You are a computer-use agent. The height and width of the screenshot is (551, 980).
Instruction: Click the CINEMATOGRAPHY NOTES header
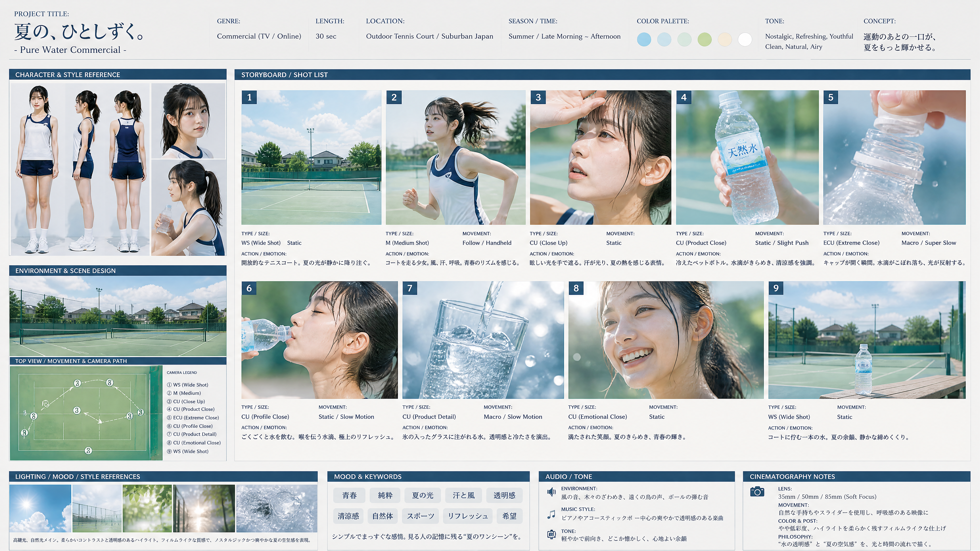pos(856,477)
